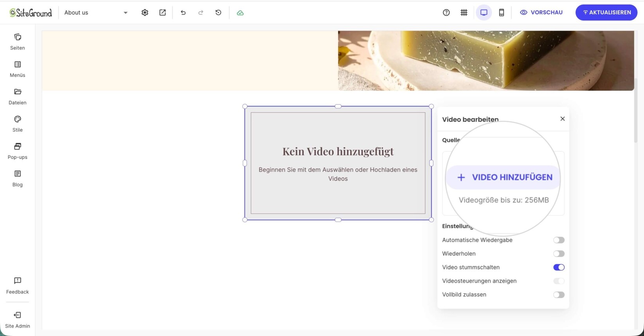Viewport: 644px width, 336px height.
Task: Click the Aktualisieren button
Action: (606, 13)
